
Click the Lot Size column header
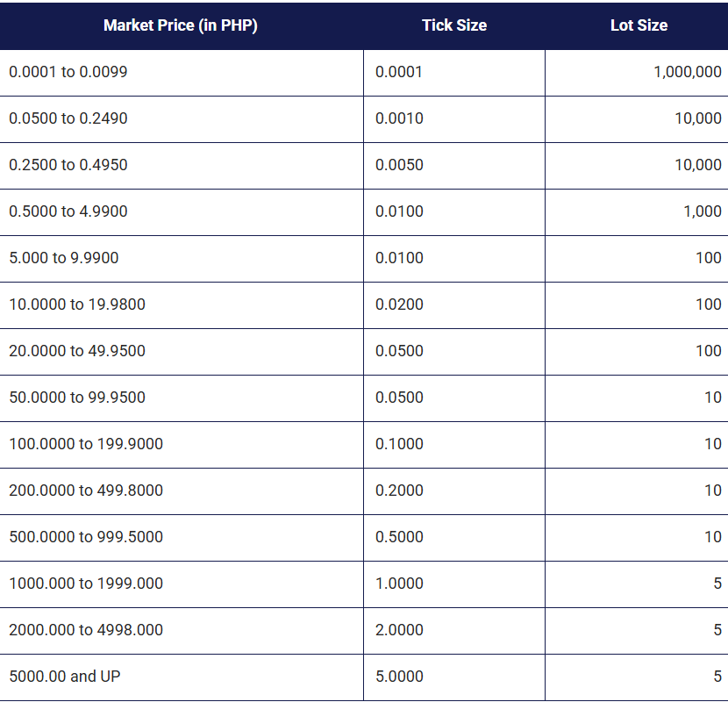pos(639,25)
